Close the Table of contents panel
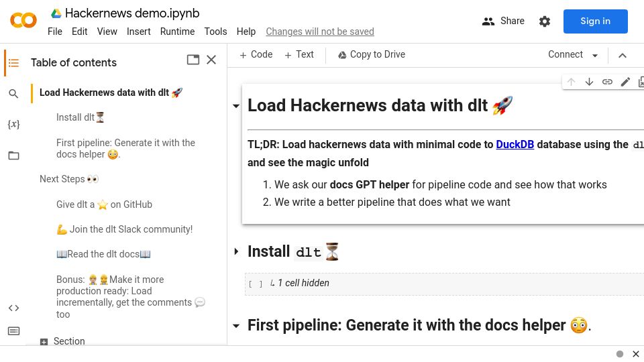 pyautogui.click(x=211, y=60)
